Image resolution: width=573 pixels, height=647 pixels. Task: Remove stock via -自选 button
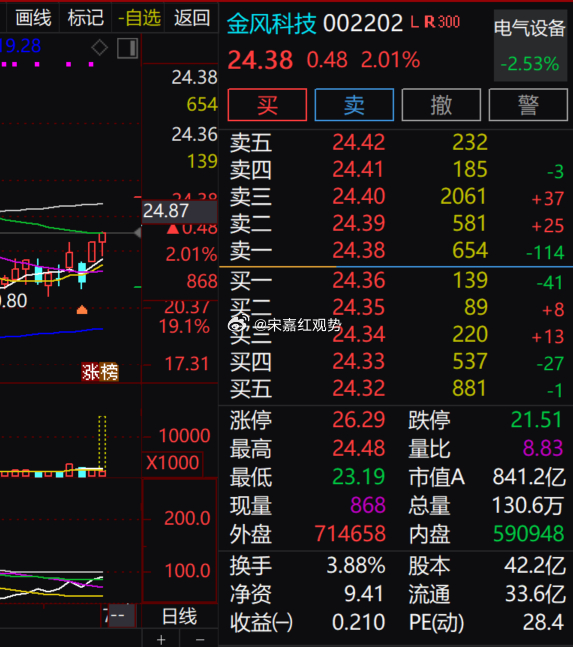pyautogui.click(x=139, y=18)
